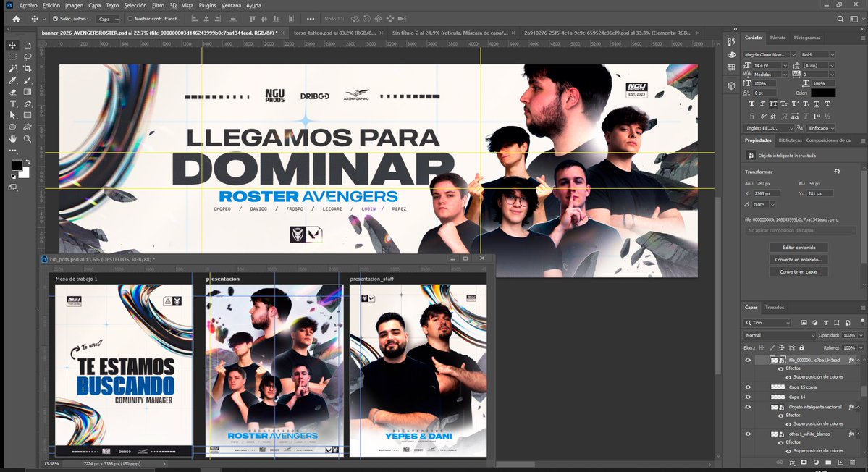Toggle Strikethrough text style
Screen dimensions: 868x472
pyautogui.click(x=827, y=104)
